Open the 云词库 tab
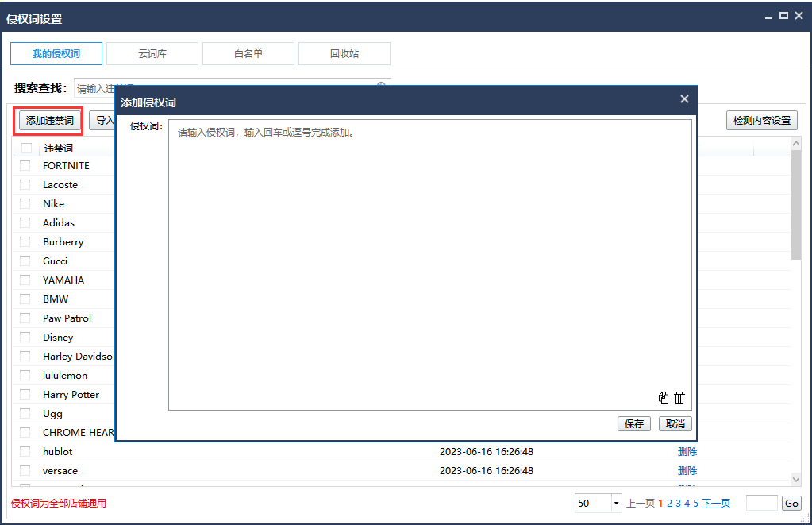This screenshot has width=812, height=525. click(152, 54)
